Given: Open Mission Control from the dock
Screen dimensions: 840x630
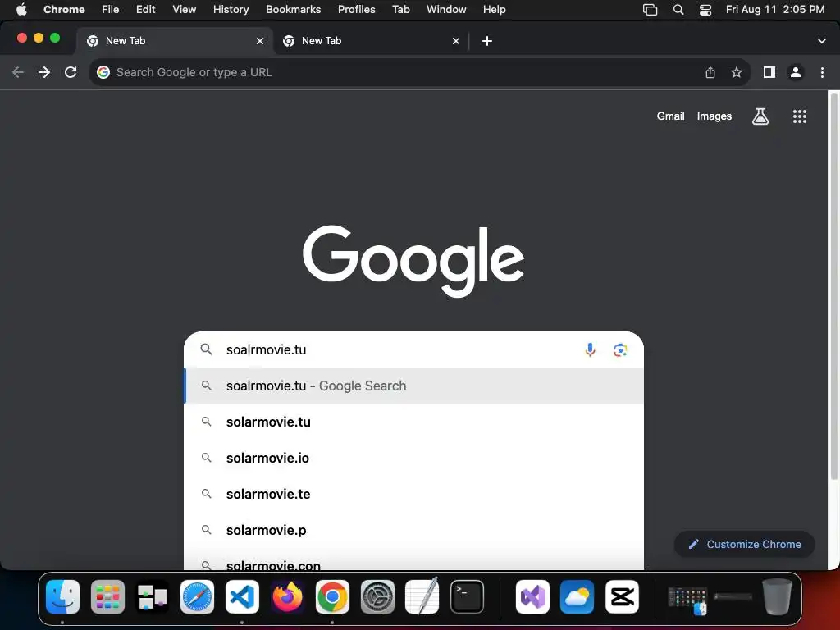Looking at the screenshot, I should (x=152, y=597).
